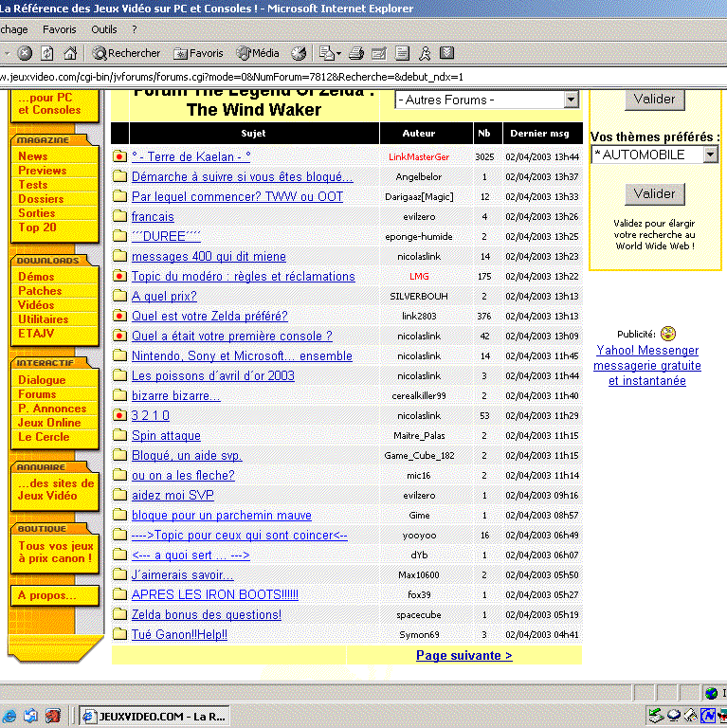This screenshot has width=727, height=728.
Task: Click the first green system tray icon
Action: pyautogui.click(x=656, y=716)
